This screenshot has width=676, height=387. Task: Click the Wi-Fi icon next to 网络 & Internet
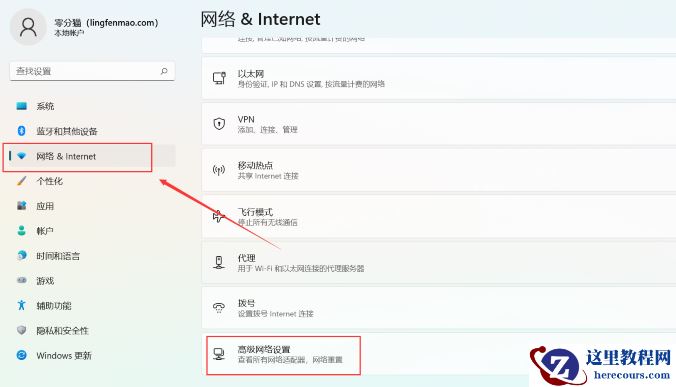click(22, 156)
